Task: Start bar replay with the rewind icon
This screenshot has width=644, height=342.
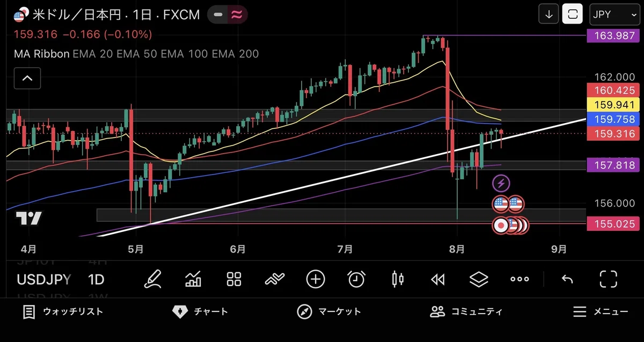Action: (x=438, y=279)
